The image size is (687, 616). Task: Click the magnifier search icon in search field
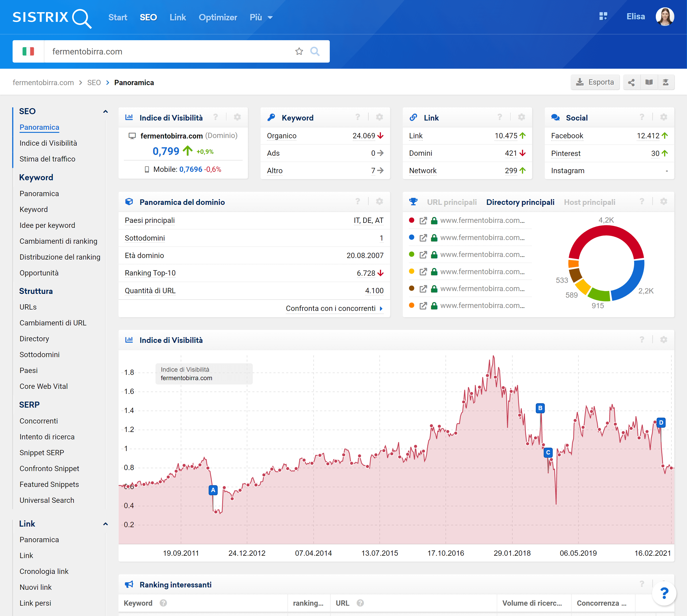(315, 52)
